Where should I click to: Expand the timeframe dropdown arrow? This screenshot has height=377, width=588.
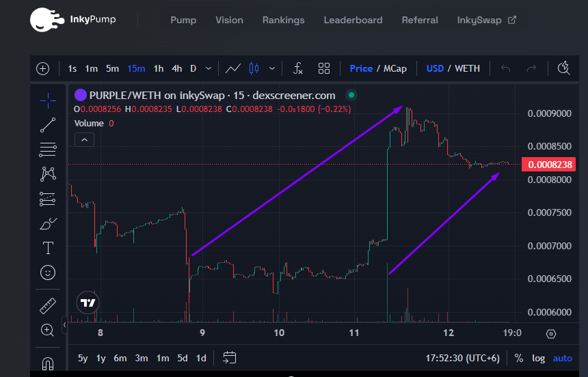point(209,68)
